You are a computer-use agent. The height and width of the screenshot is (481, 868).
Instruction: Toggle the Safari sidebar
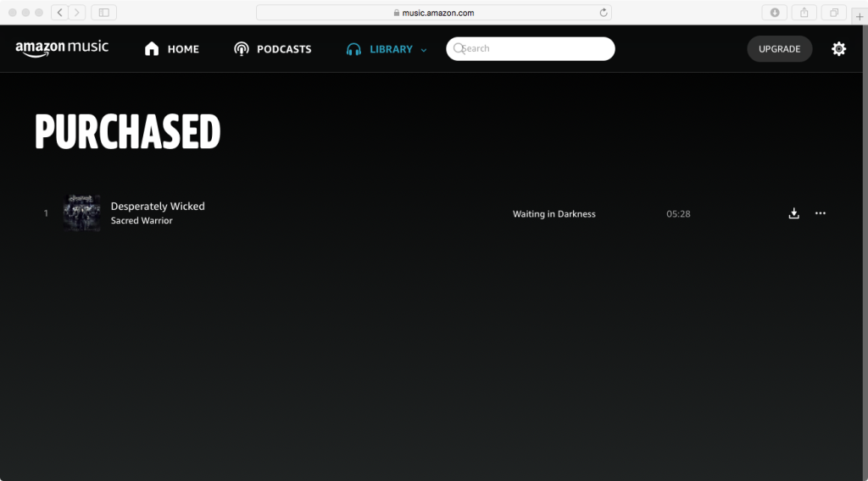103,13
